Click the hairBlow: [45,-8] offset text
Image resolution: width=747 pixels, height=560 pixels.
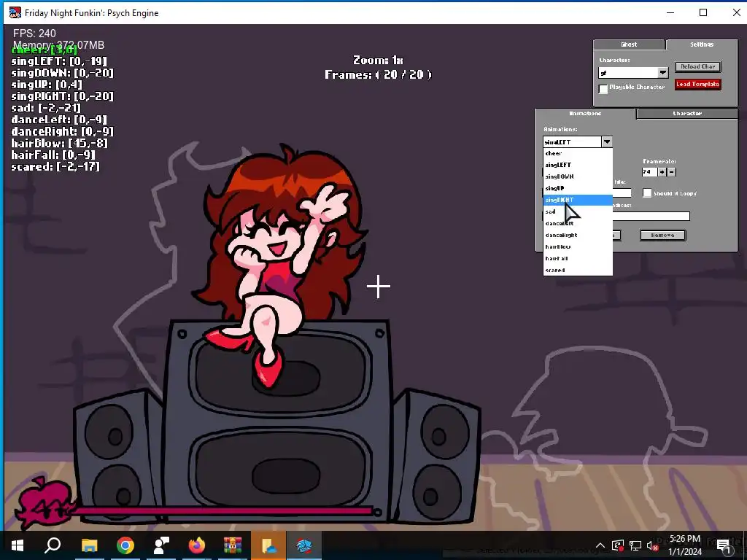point(59,143)
